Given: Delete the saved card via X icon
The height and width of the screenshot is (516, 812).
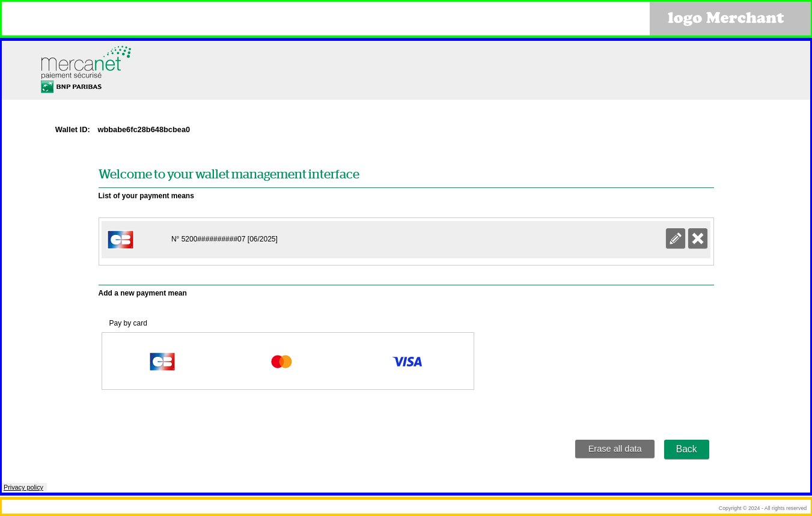Looking at the screenshot, I should [697, 238].
